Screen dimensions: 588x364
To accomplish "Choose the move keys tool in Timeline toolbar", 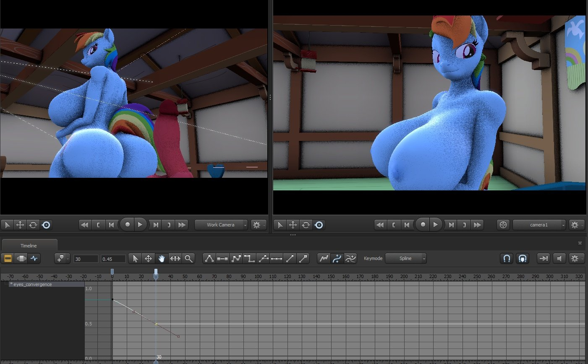I will coord(148,259).
